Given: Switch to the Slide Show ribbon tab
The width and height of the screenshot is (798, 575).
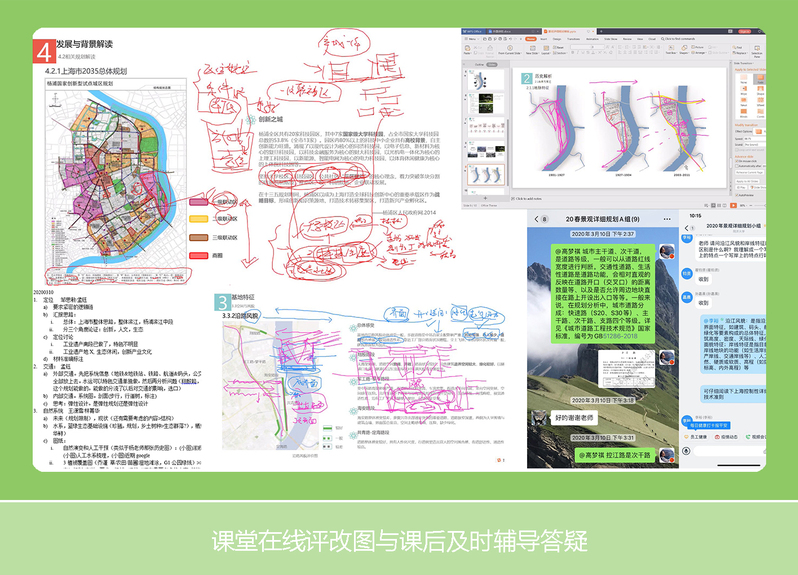Looking at the screenshot, I should [610, 39].
